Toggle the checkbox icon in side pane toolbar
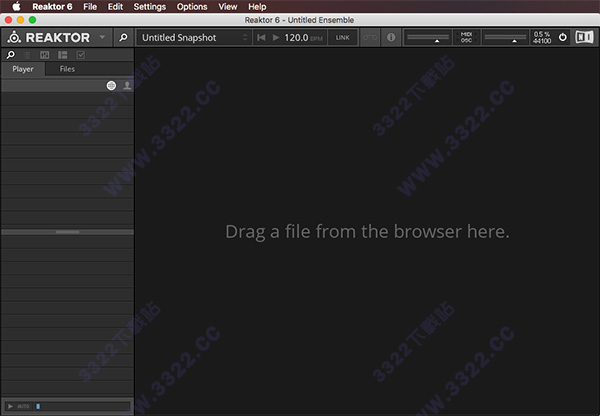Screen dimensions: 600x416 pyautogui.click(x=81, y=55)
